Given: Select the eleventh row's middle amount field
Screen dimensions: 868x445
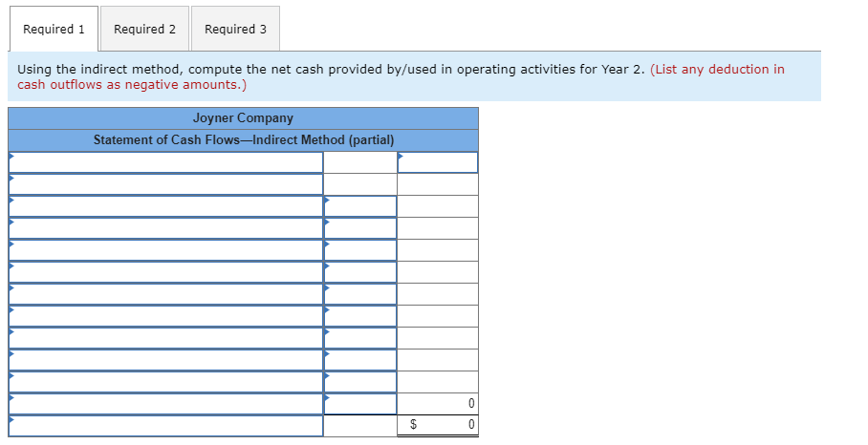Looking at the screenshot, I should coord(360,382).
